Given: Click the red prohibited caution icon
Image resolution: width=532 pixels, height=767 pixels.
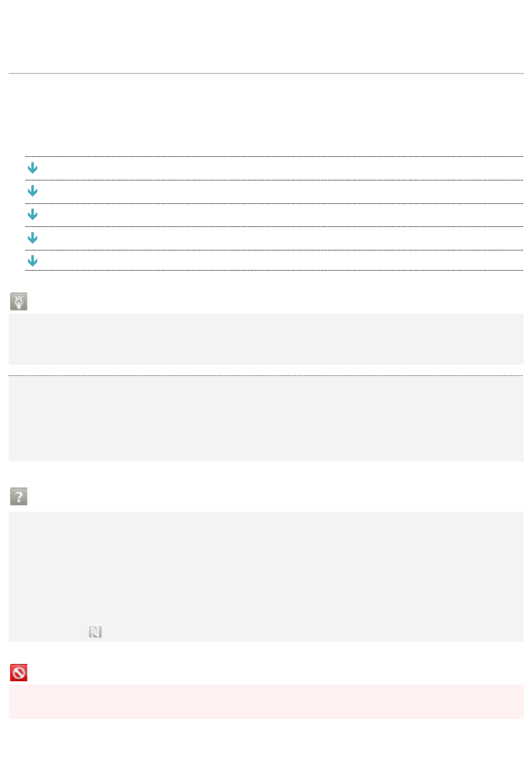Looking at the screenshot, I should coord(18,673).
